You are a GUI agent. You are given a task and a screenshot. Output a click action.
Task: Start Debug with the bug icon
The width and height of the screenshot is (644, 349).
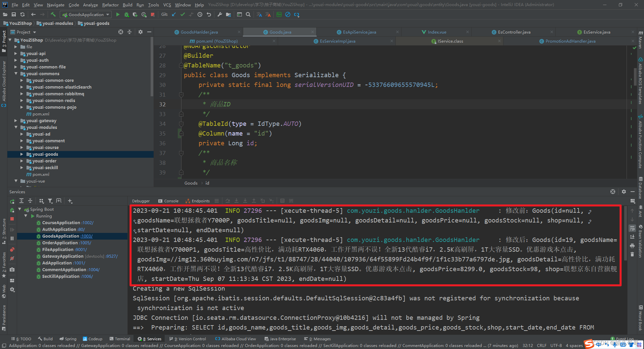[126, 14]
